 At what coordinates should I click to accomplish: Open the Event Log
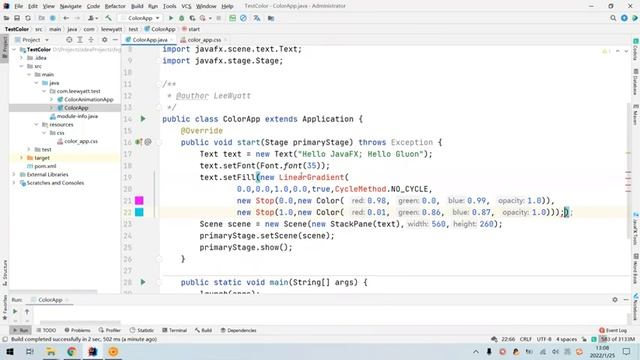pyautogui.click(x=613, y=330)
